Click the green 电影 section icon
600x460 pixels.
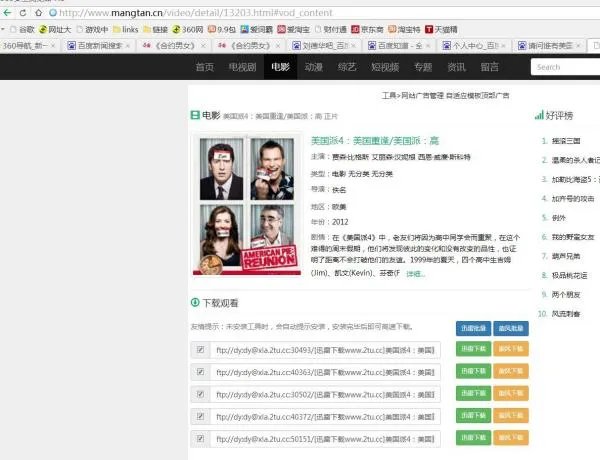click(x=195, y=115)
